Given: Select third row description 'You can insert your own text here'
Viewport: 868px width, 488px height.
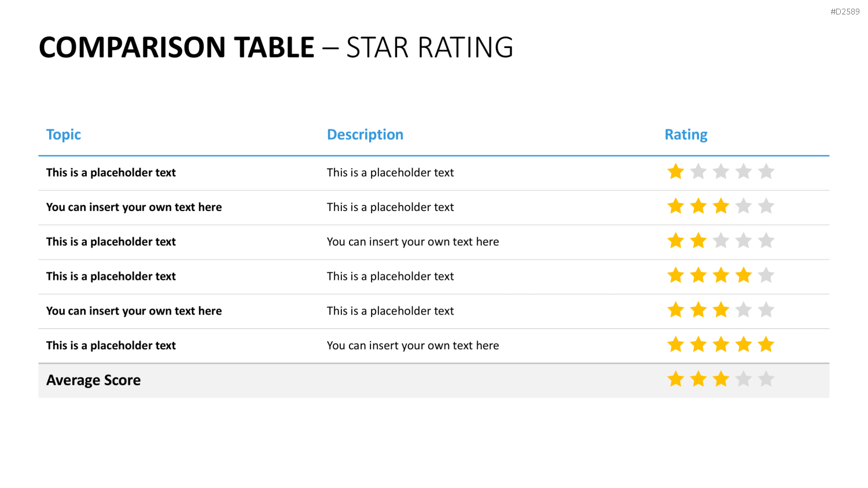Looking at the screenshot, I should pyautogui.click(x=413, y=242).
